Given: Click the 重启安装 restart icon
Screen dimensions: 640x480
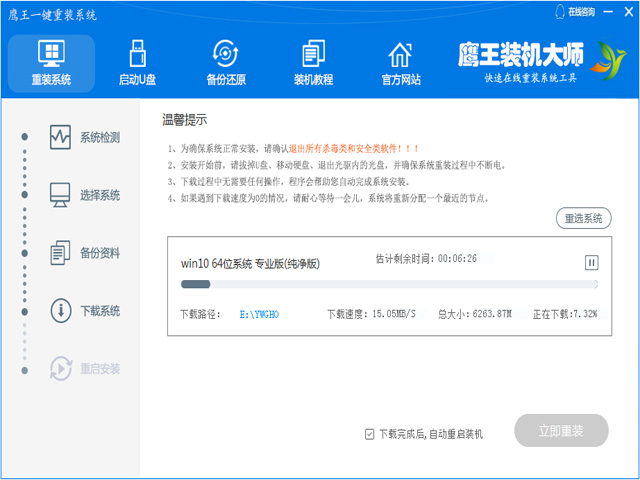Looking at the screenshot, I should point(60,368).
